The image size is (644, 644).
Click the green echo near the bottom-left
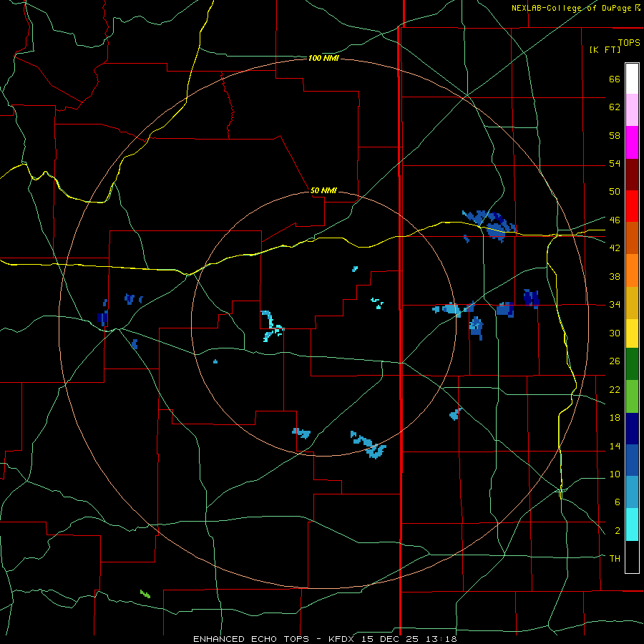(x=145, y=594)
